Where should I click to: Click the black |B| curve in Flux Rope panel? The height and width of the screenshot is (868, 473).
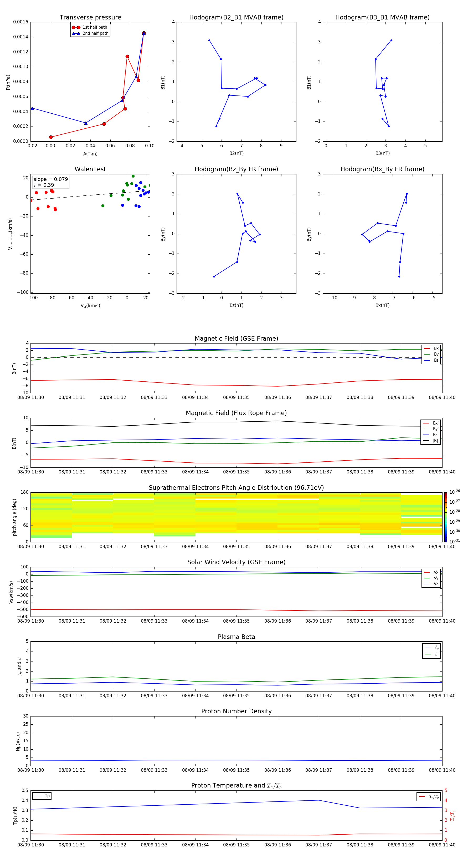(x=236, y=422)
